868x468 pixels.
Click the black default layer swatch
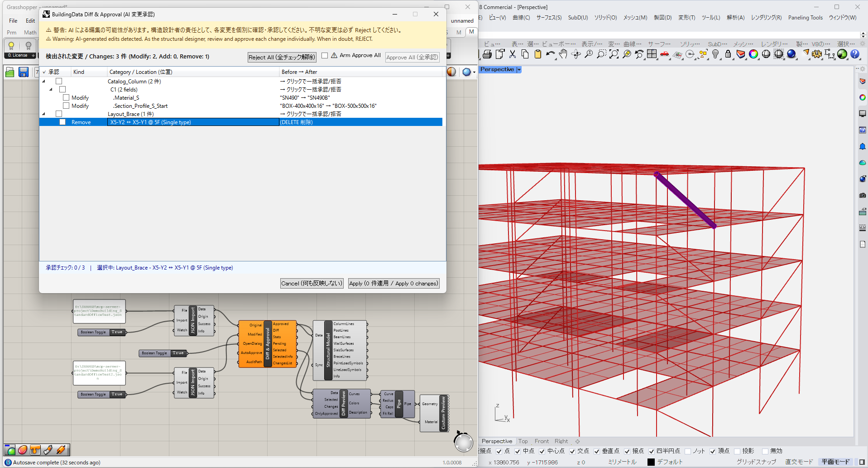[651, 462]
